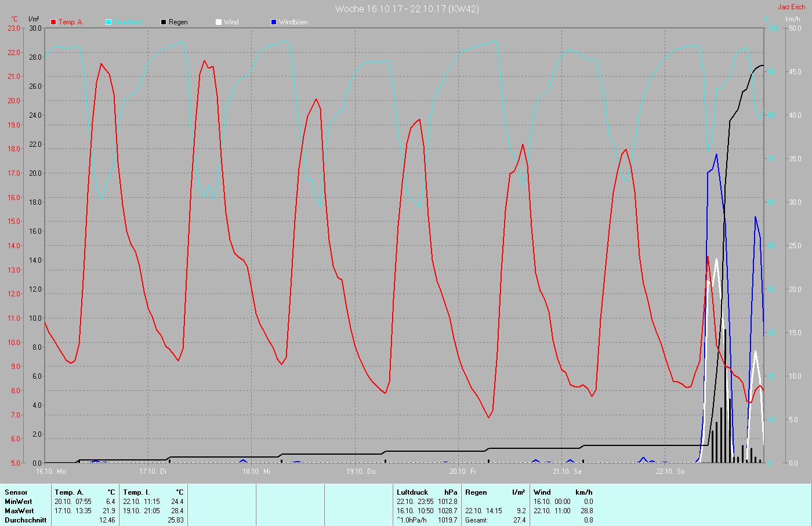Click the km/h axis unit label at top right
Screen dimensions: 812x526
tap(792, 19)
